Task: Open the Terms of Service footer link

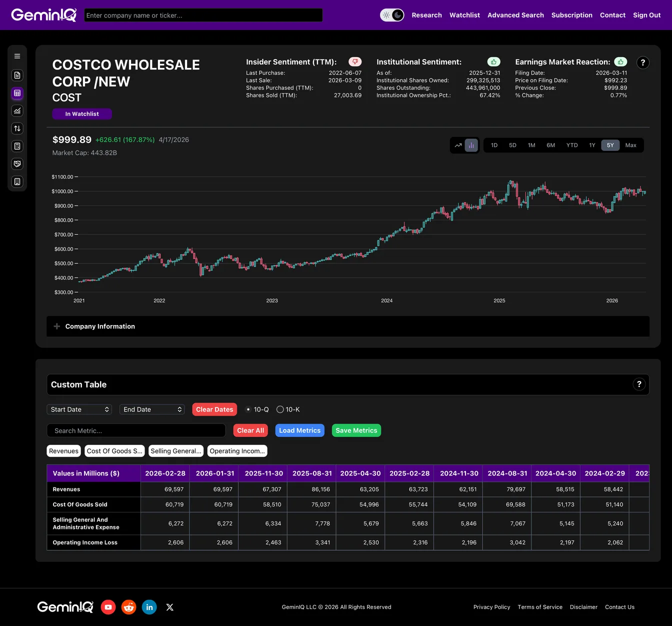Action: coord(540,607)
